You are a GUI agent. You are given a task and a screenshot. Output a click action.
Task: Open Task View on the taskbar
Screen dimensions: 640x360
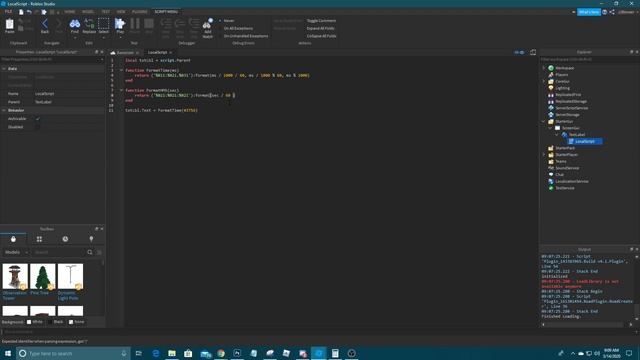[x=139, y=353]
